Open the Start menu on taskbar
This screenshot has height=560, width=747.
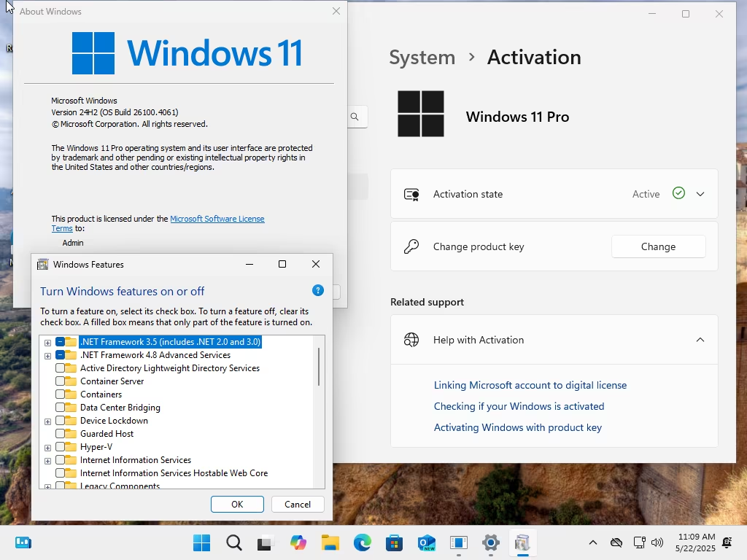(201, 542)
